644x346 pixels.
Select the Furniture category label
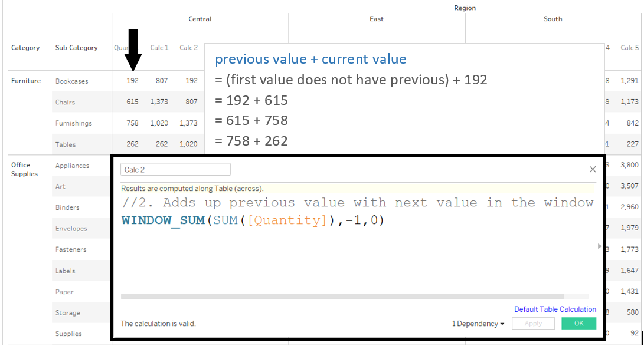click(x=26, y=81)
